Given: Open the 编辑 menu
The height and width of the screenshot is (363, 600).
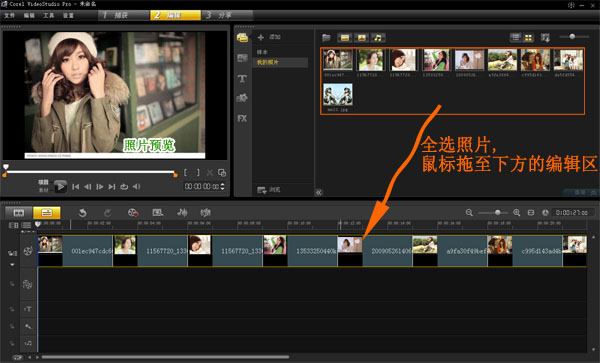Looking at the screenshot, I should pyautogui.click(x=29, y=15).
